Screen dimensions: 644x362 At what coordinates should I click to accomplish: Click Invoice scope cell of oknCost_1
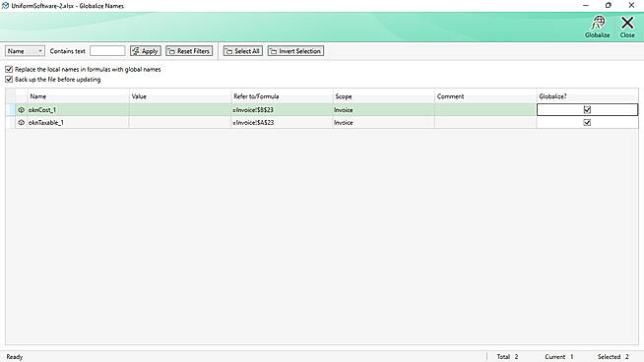coord(384,110)
